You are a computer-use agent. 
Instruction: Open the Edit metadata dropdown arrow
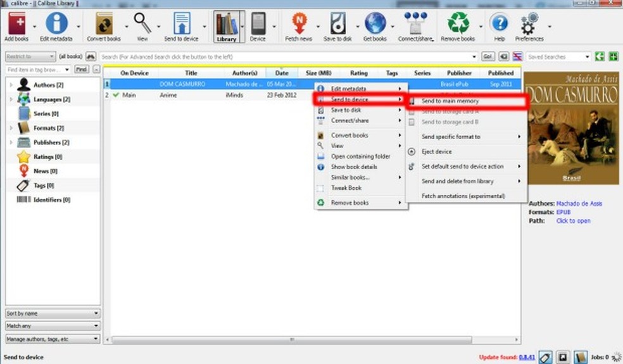(x=79, y=27)
